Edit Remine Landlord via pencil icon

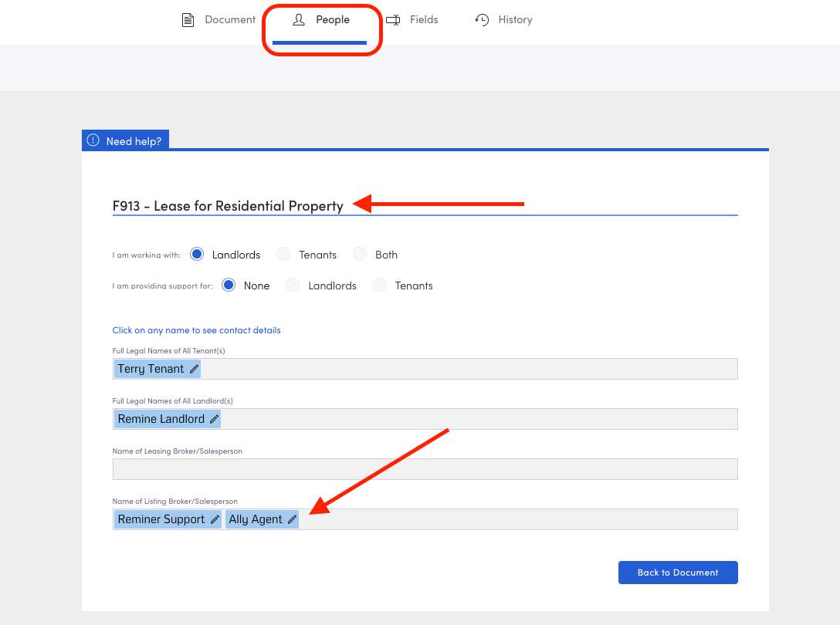click(215, 419)
